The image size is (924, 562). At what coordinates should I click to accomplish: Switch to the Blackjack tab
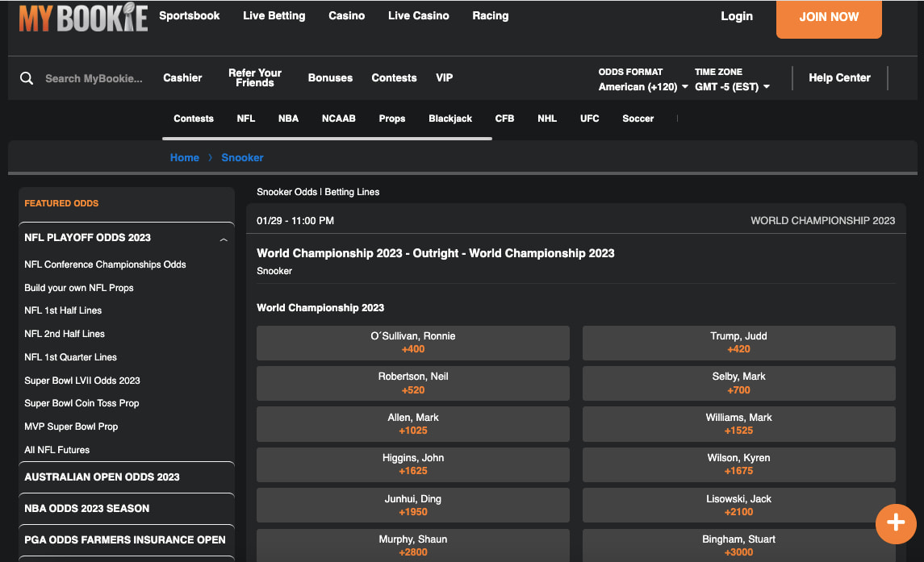click(x=450, y=119)
